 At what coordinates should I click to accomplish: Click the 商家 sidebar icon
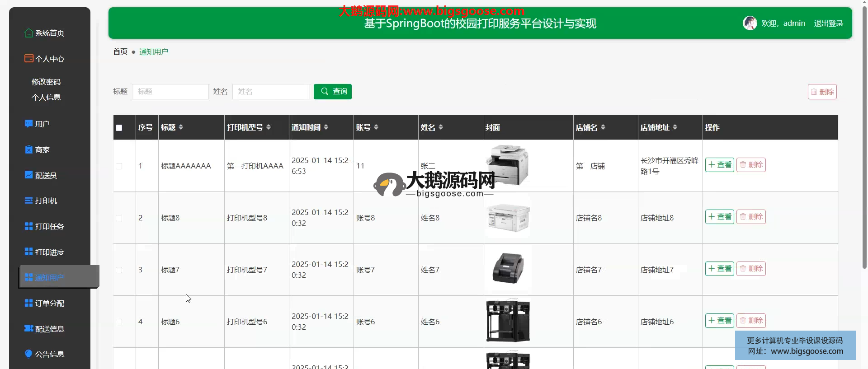pyautogui.click(x=29, y=149)
